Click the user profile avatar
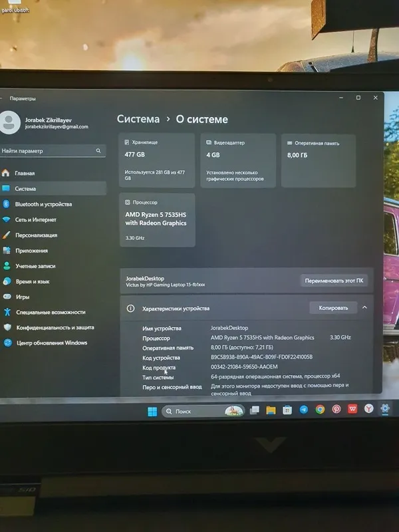This screenshot has width=399, height=532. [x=9, y=122]
